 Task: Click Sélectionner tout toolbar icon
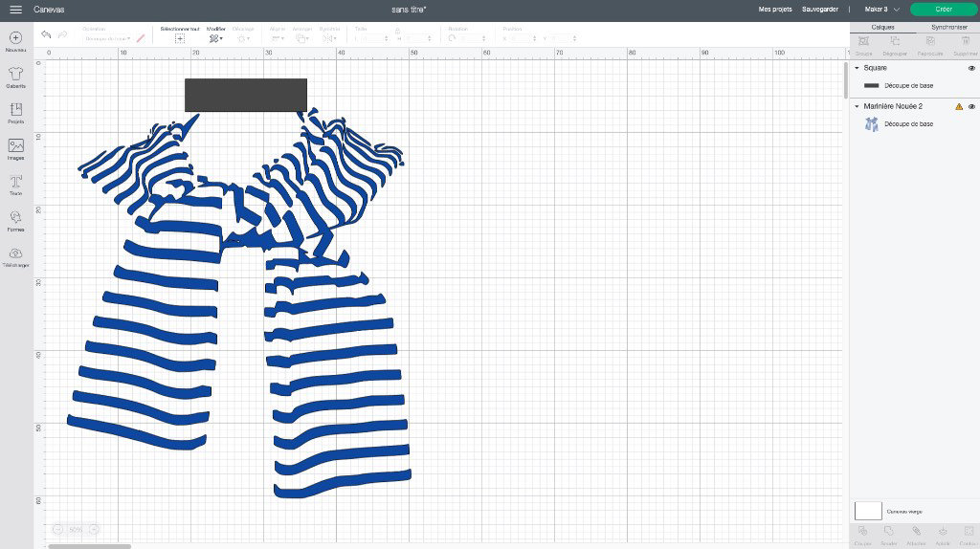click(179, 38)
